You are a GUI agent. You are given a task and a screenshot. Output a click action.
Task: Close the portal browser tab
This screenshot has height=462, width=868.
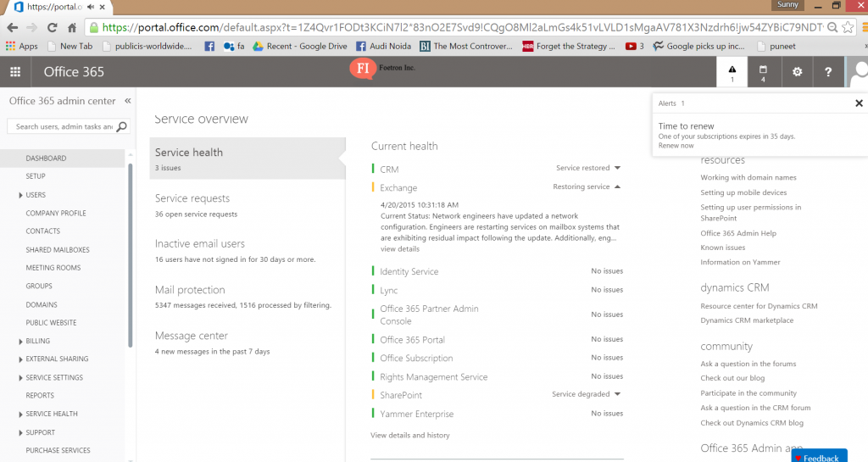pos(102,7)
